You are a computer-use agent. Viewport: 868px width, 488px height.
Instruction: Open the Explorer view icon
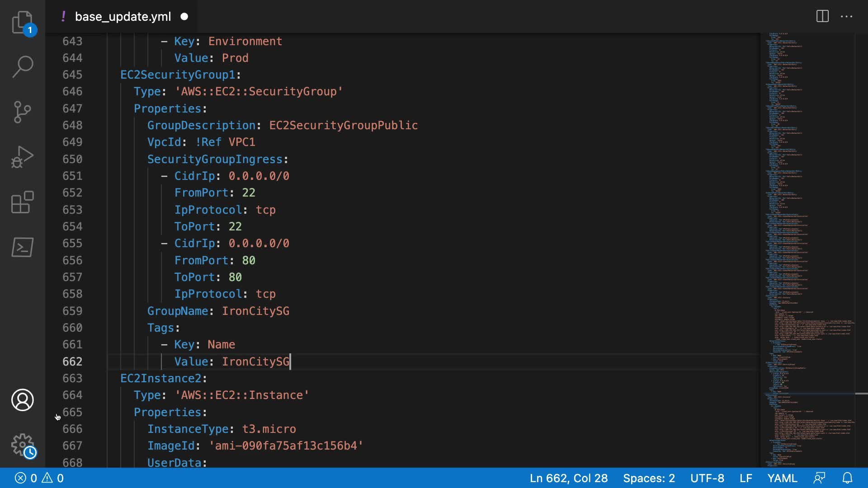pyautogui.click(x=22, y=23)
